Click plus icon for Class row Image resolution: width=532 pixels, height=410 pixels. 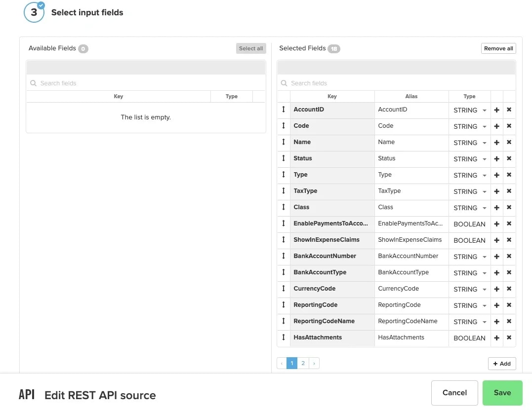(x=496, y=207)
